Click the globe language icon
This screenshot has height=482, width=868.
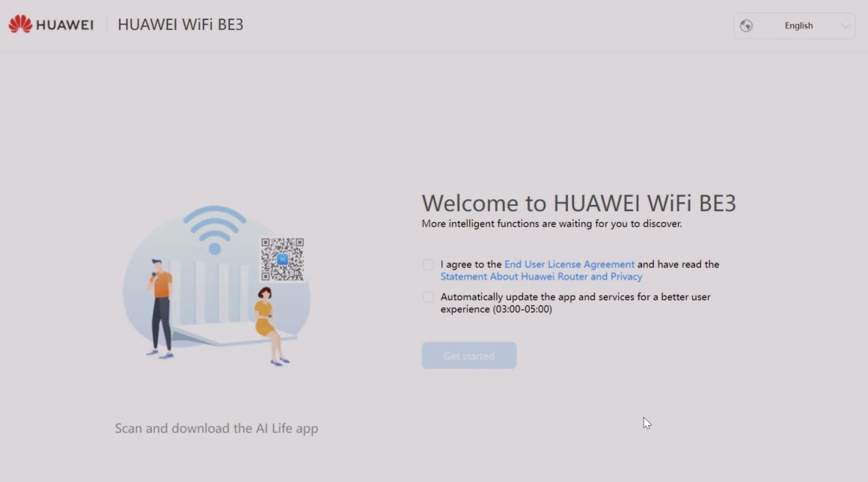coord(746,25)
